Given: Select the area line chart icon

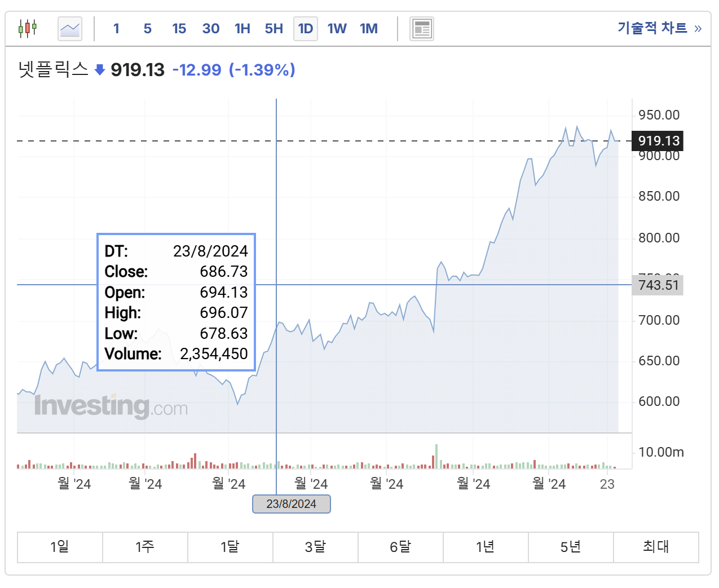Looking at the screenshot, I should pos(70,28).
